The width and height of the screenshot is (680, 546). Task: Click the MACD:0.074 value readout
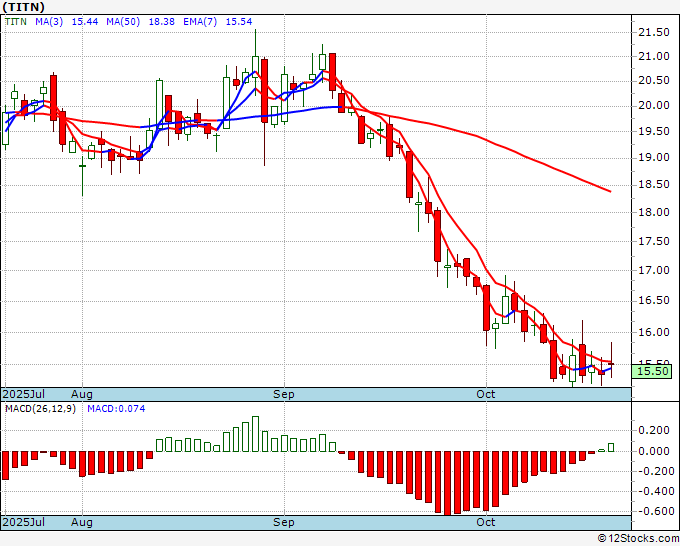pos(116,409)
